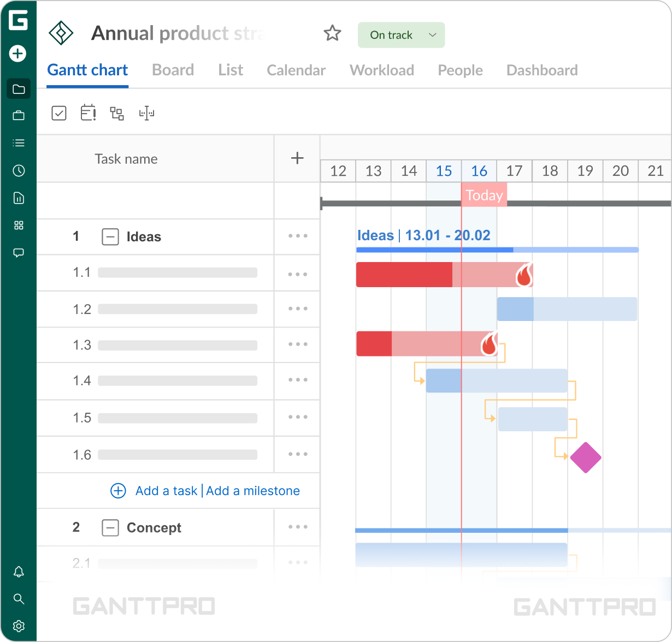
Task: Collapse the Ideas task group
Action: pyautogui.click(x=110, y=237)
